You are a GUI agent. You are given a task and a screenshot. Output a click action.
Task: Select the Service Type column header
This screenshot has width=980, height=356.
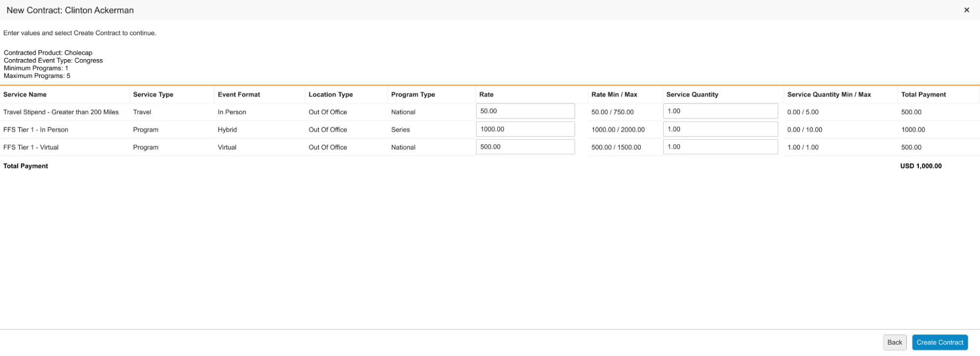pyautogui.click(x=153, y=95)
